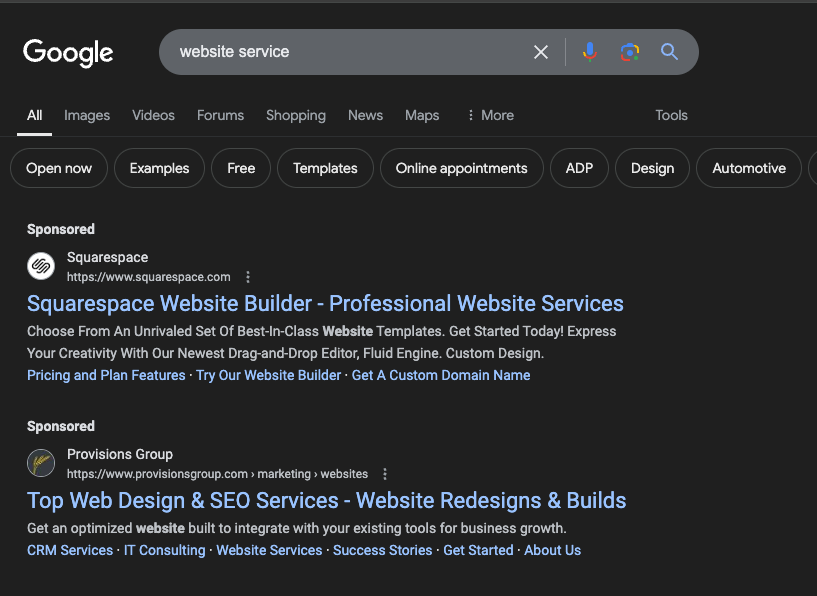Open the Success Stories sitelink
The width and height of the screenshot is (817, 596).
[382, 550]
